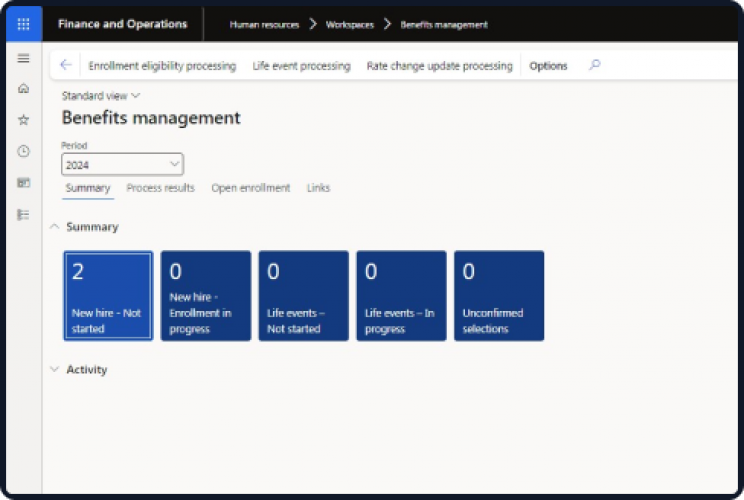
Task: Click the search magnifier in action pane
Action: (x=595, y=65)
